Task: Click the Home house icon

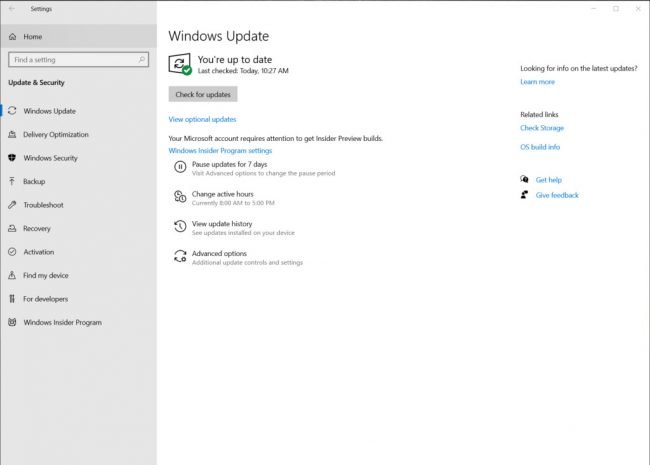Action: coord(12,37)
